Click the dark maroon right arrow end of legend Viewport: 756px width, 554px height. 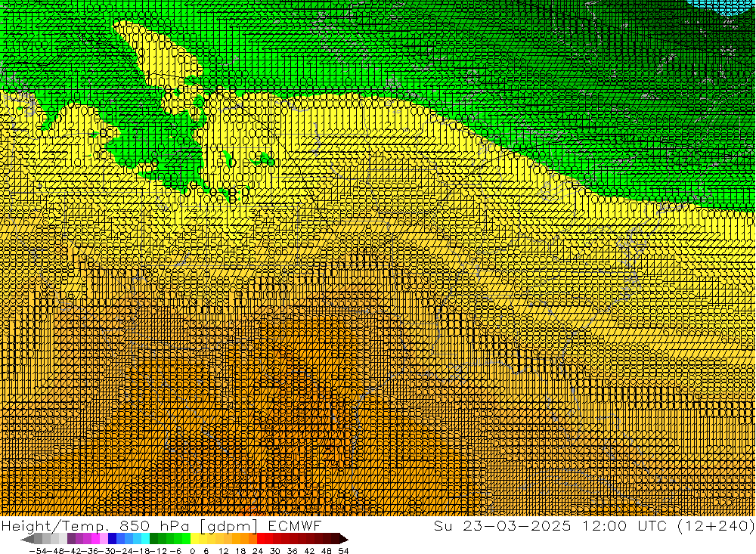tap(342, 539)
